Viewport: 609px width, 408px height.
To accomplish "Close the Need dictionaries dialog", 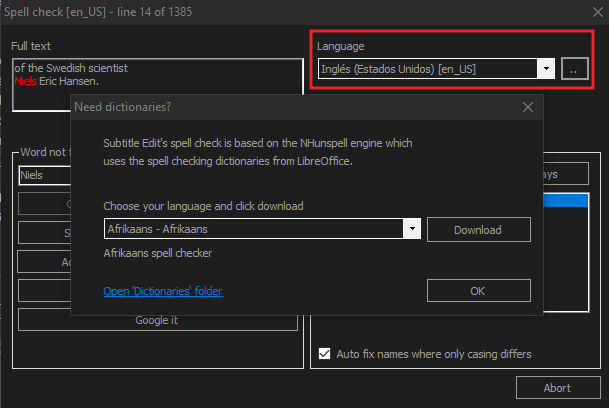I will [527, 106].
